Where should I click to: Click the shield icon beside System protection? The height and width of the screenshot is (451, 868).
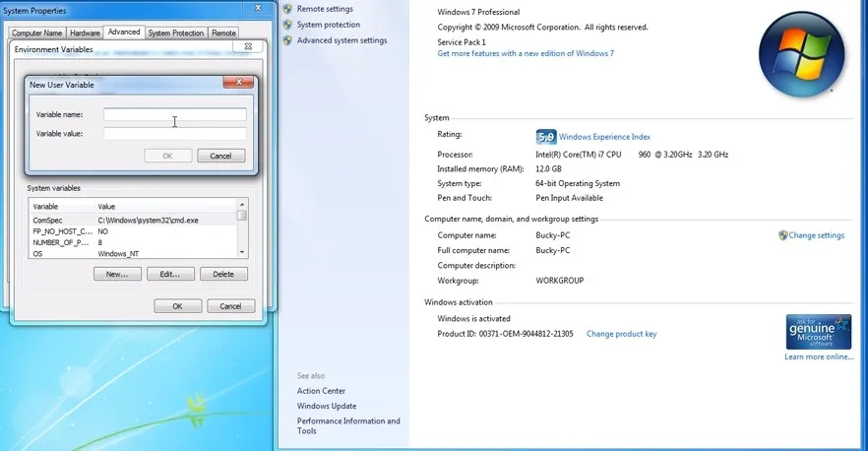(x=287, y=25)
